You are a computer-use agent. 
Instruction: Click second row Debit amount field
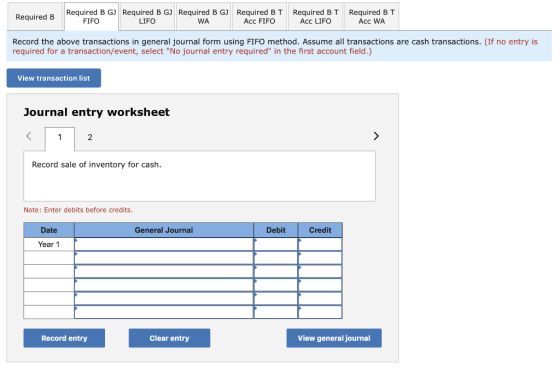pos(276,258)
